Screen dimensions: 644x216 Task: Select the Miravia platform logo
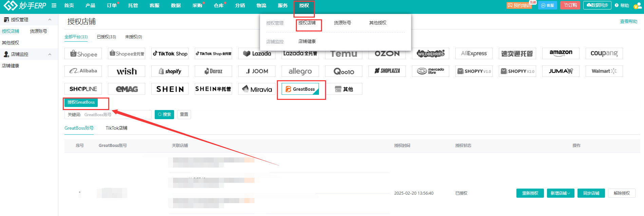coord(257,89)
